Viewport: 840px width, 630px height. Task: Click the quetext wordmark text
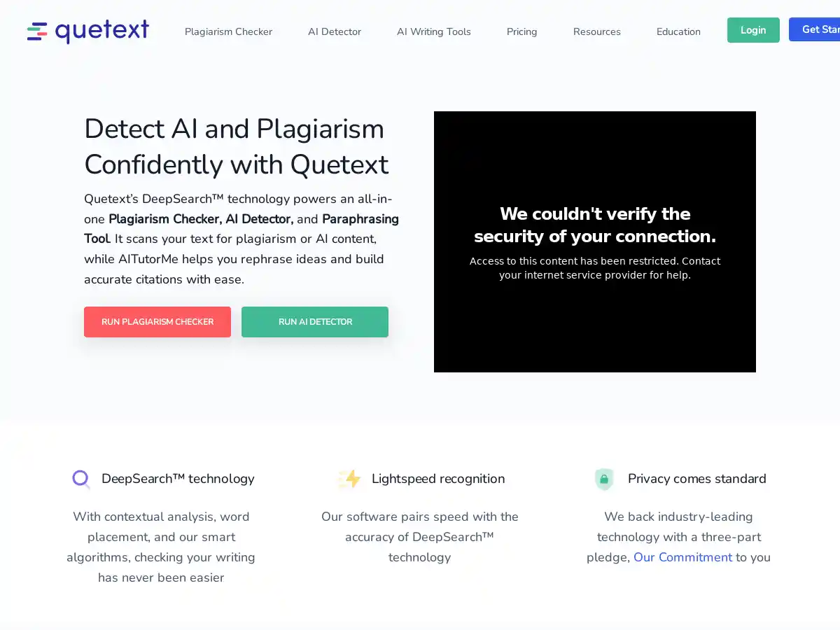101,31
